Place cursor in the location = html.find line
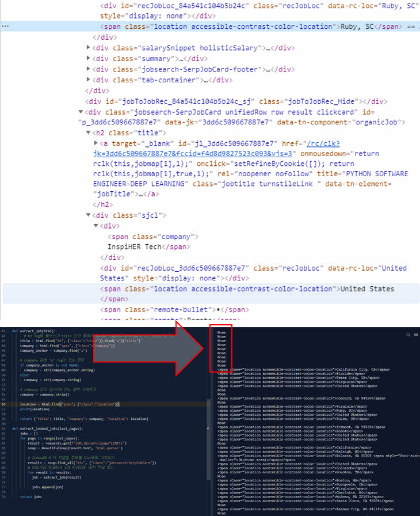Image resolution: width=420 pixels, height=516 pixels. [x=70, y=404]
